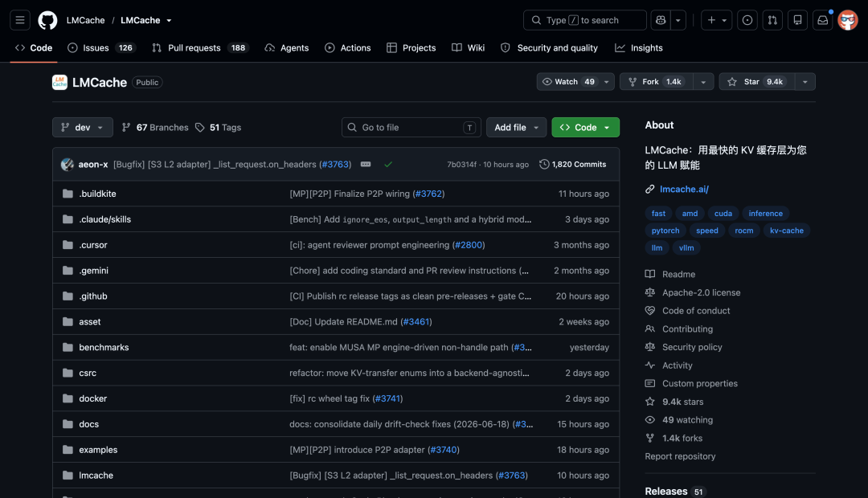Click the kv-cache topic tag
The image size is (868, 498).
787,231
